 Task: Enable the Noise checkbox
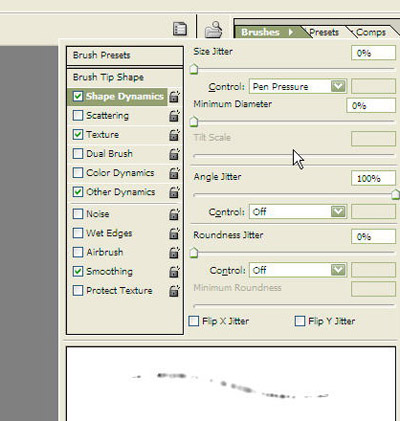click(78, 214)
